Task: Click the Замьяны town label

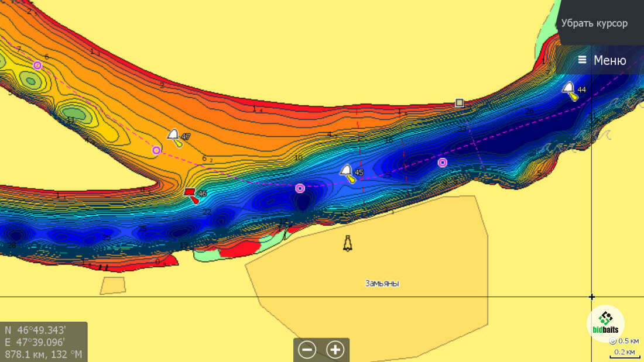Action: coord(382,283)
